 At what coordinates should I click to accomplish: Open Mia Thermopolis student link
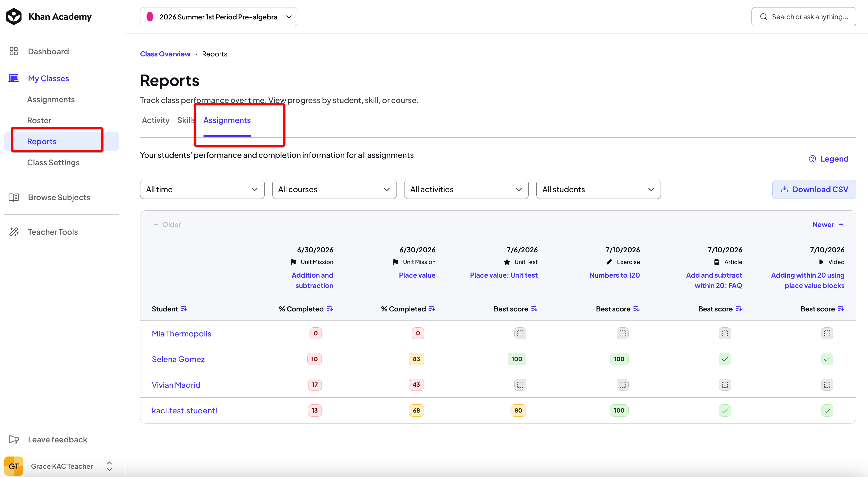[181, 334]
